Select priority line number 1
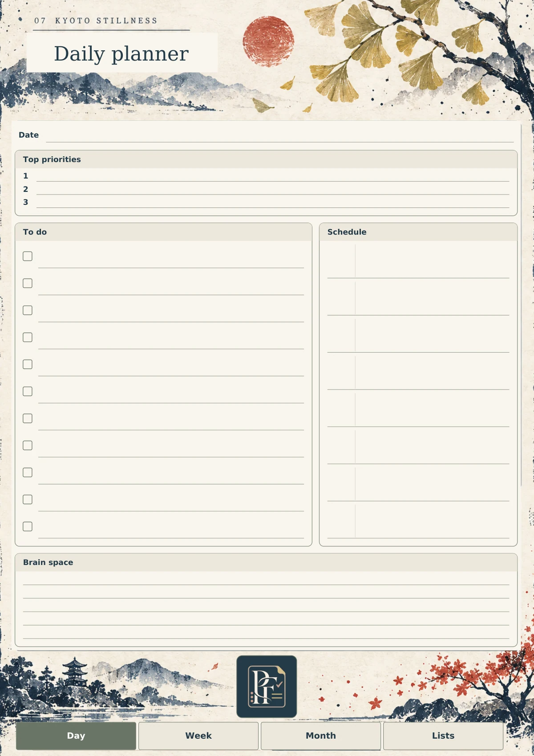The image size is (534, 756). click(273, 176)
